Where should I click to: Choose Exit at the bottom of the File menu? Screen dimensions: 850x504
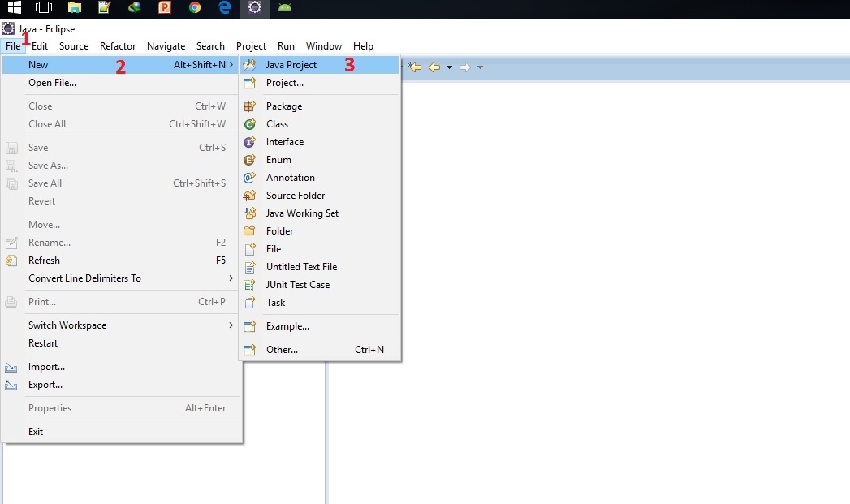(36, 432)
